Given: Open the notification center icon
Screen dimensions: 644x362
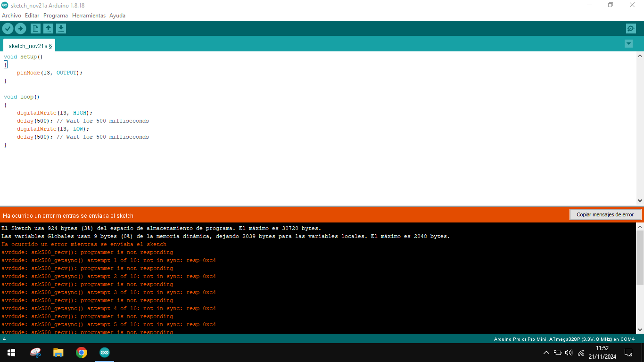Looking at the screenshot, I should pyautogui.click(x=628, y=353).
